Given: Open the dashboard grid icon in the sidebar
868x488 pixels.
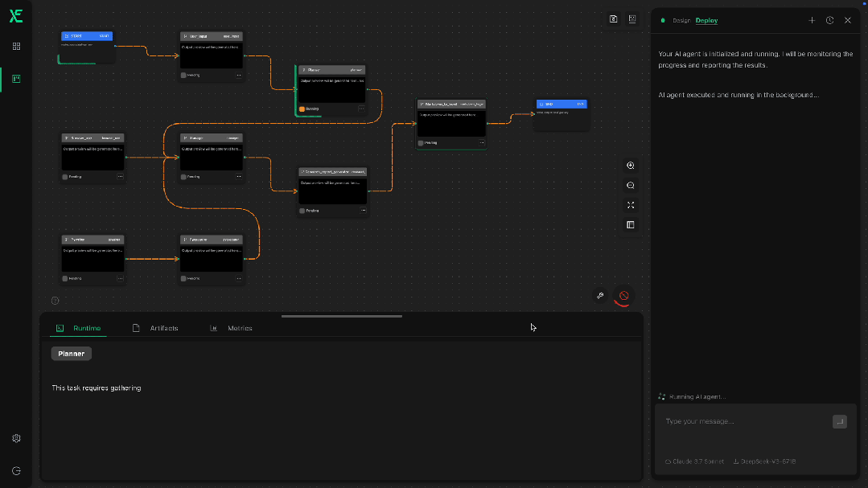Looking at the screenshot, I should [x=16, y=47].
